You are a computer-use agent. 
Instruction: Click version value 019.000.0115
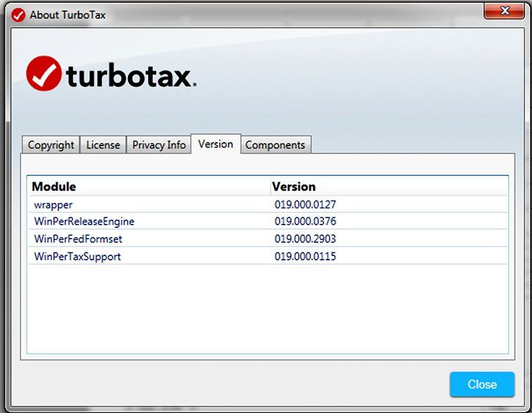click(x=305, y=256)
